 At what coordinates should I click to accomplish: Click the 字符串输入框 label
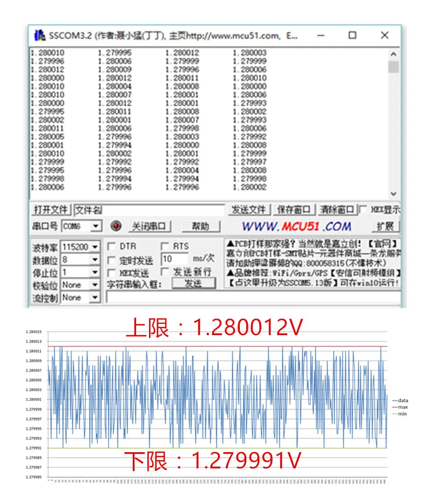(134, 284)
